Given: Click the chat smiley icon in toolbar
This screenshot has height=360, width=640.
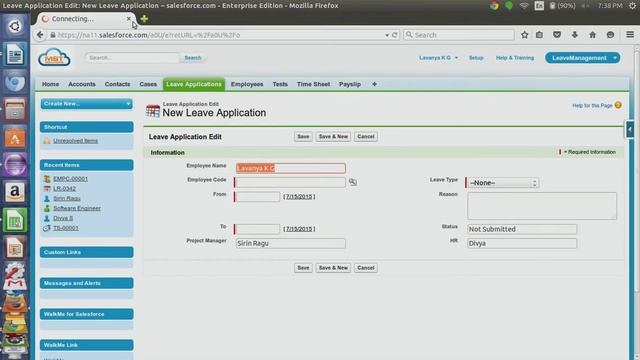Looking at the screenshot, I should pos(610,35).
